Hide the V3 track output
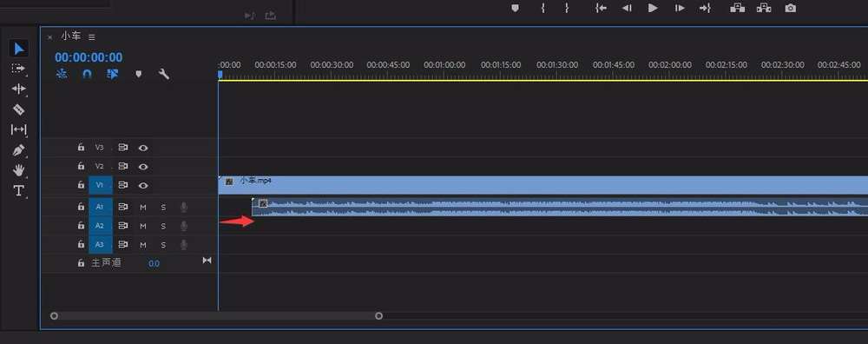 pos(143,148)
